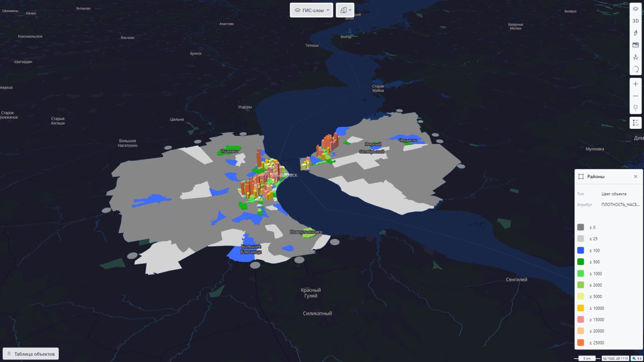Click the Районы panel polygon icon
The width and height of the screenshot is (644, 362).
(x=581, y=177)
